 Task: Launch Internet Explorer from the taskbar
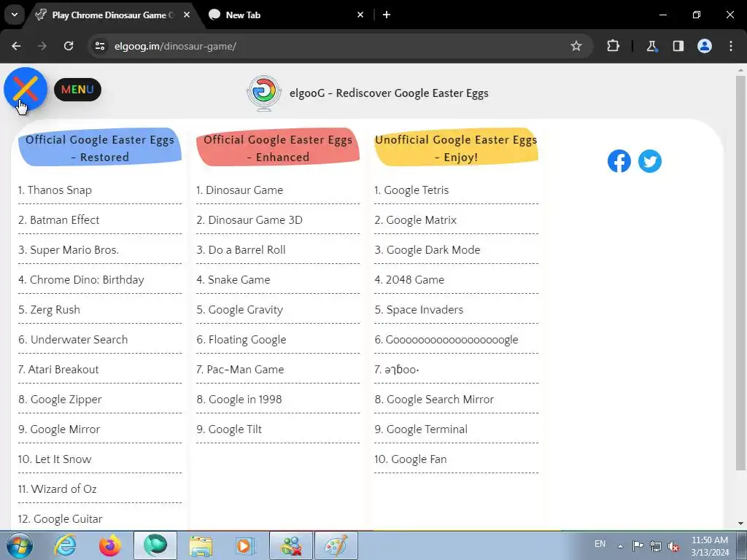(65, 545)
